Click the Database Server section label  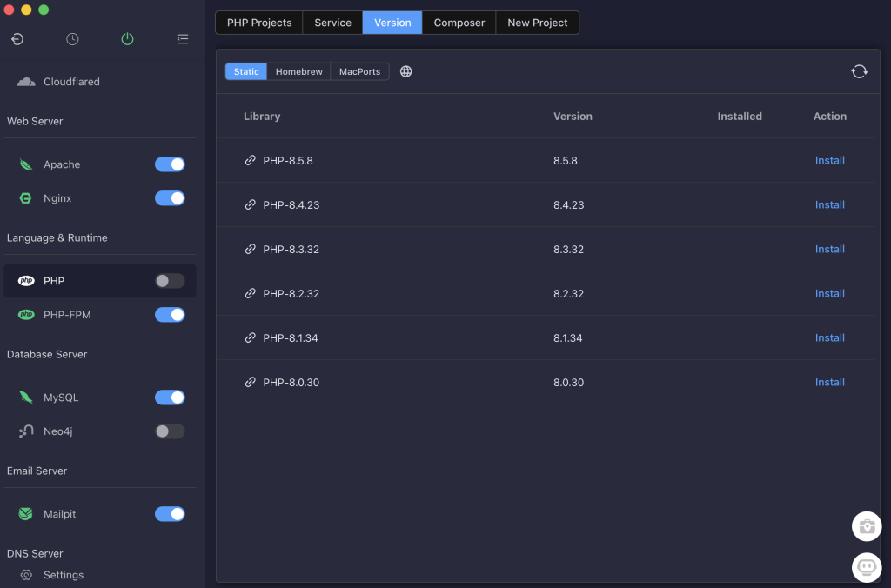(x=47, y=354)
